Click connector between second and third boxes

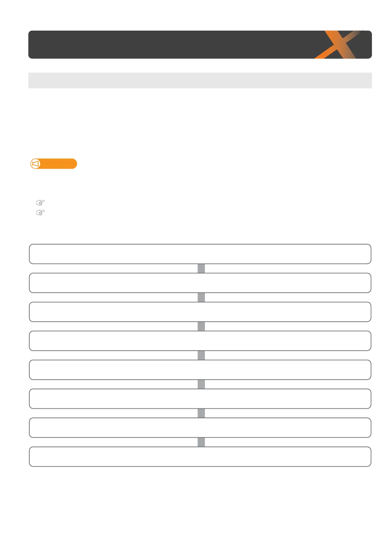[201, 297]
